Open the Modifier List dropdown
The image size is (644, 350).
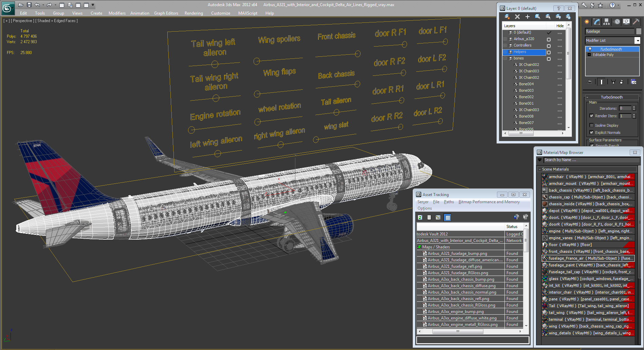638,40
